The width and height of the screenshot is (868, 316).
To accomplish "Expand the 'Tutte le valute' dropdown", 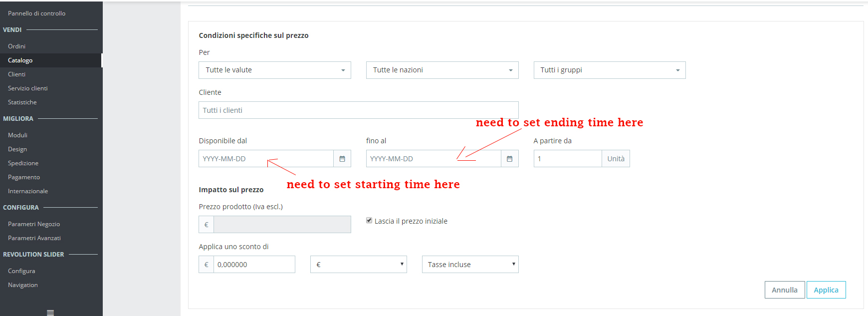I will 274,70.
